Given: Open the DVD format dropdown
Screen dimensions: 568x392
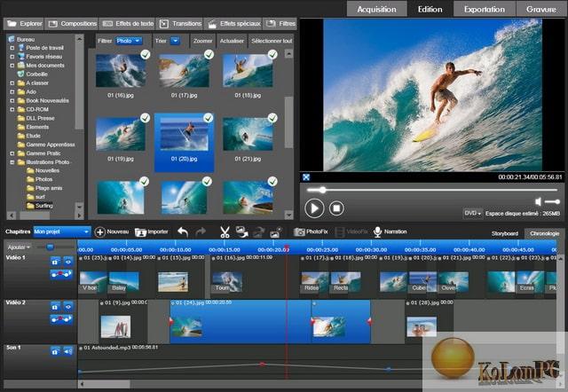Looking at the screenshot, I should (x=472, y=213).
